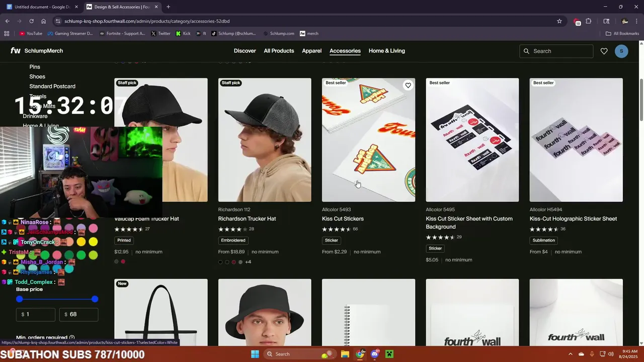
Task: Select Drinkware in the sidebar
Action: pos(35,116)
